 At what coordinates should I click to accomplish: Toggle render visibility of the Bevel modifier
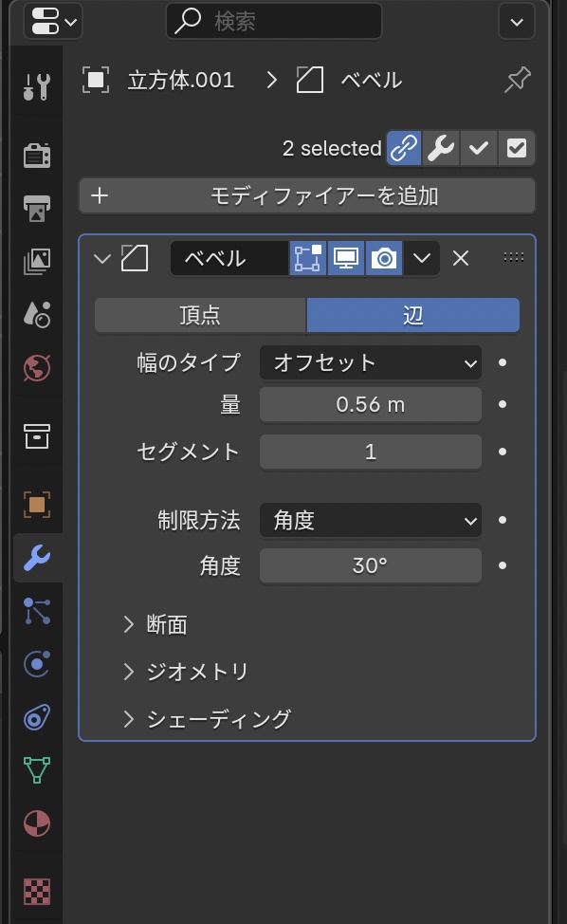click(x=383, y=257)
